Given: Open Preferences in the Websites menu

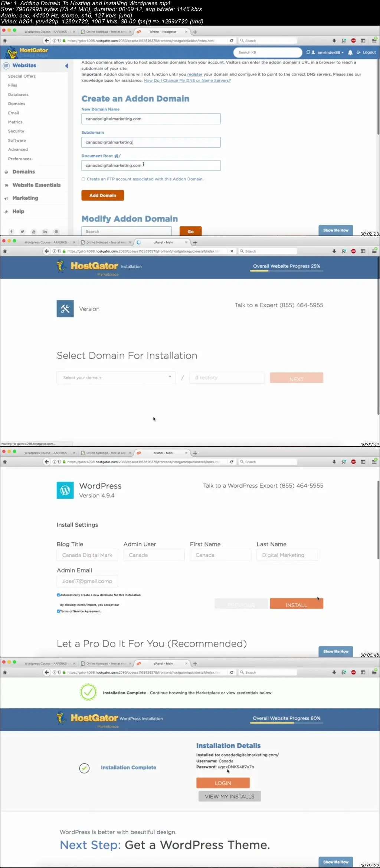Looking at the screenshot, I should 20,159.
